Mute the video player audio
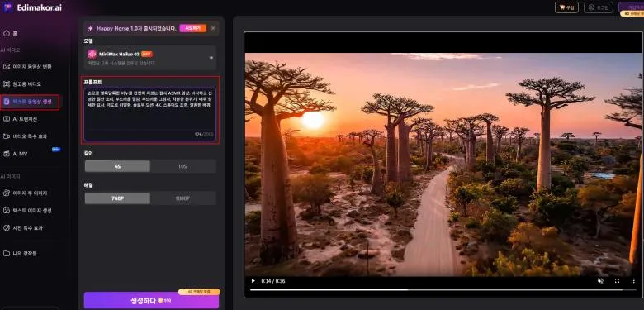 coord(600,281)
